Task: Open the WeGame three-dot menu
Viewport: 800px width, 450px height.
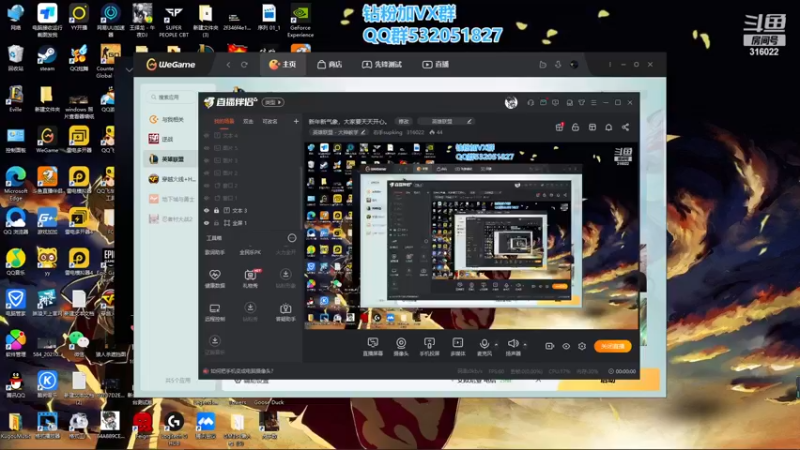Action: pyautogui.click(x=610, y=65)
